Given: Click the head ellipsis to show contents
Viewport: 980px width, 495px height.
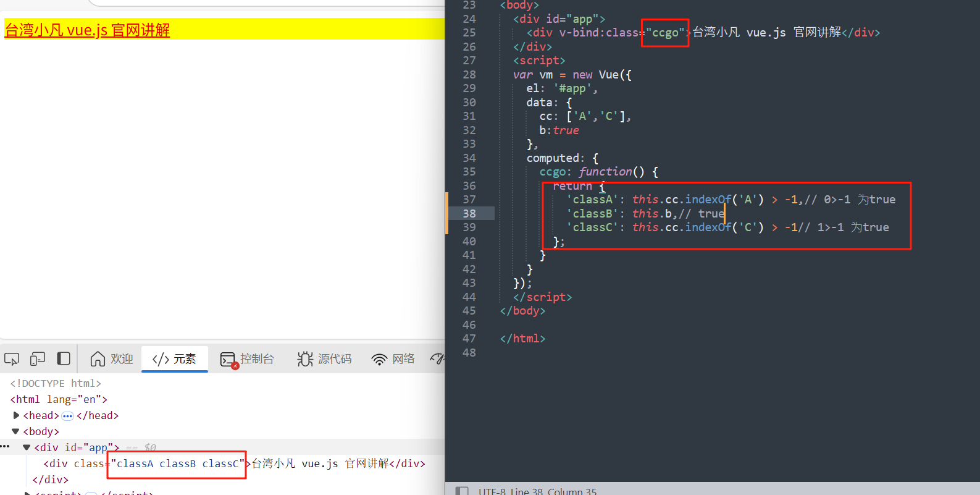Looking at the screenshot, I should pos(68,416).
